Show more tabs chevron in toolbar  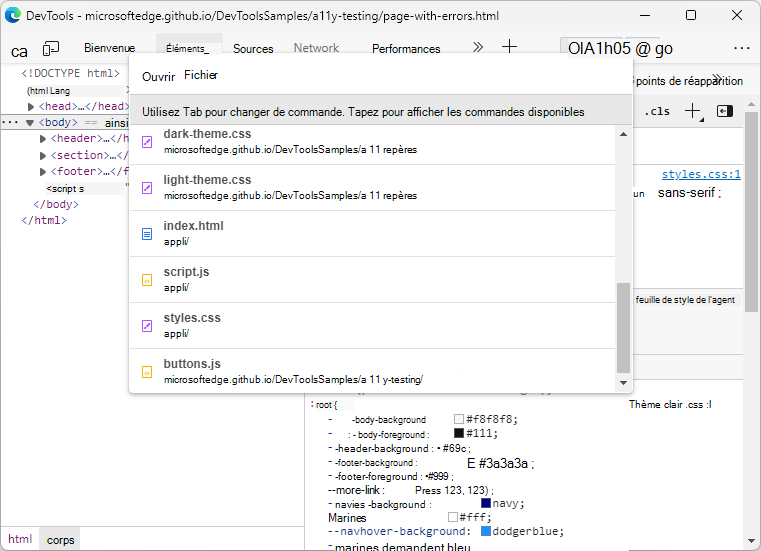tap(478, 47)
